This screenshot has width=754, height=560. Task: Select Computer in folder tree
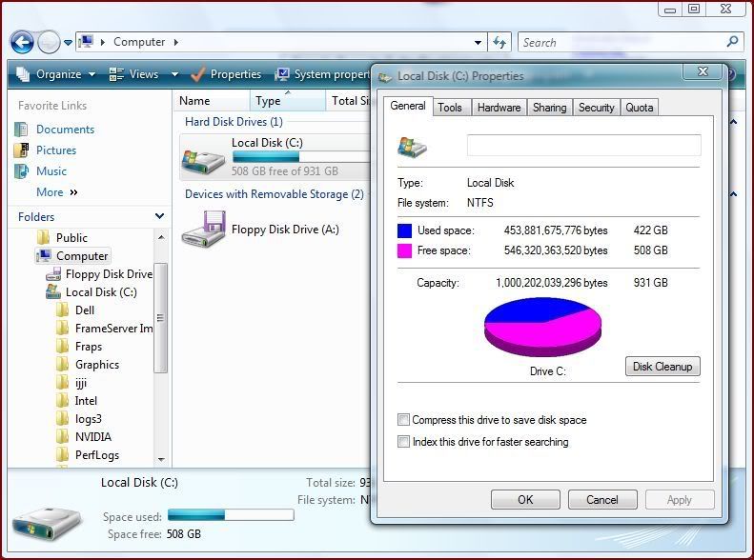(73, 256)
